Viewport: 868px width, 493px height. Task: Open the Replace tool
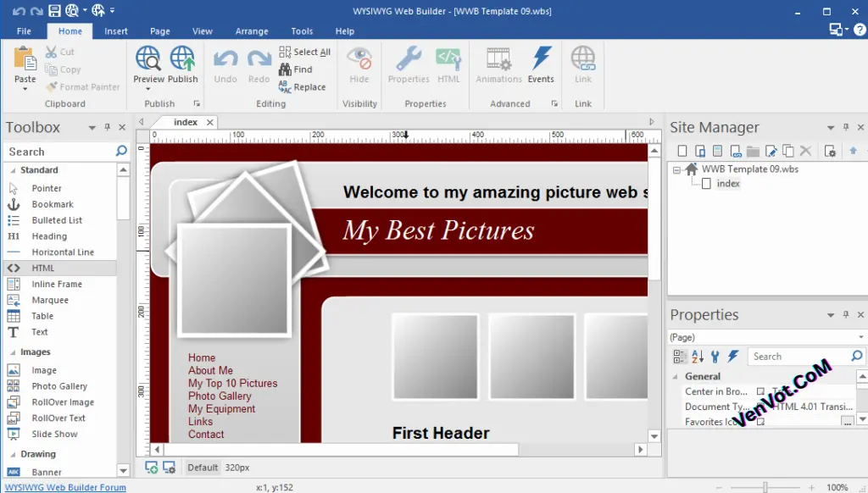[303, 87]
